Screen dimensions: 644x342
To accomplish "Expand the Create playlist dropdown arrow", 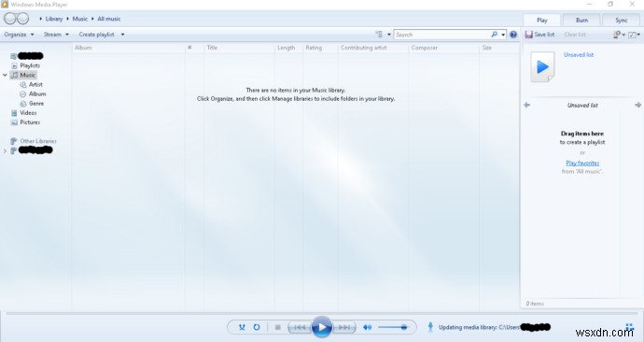I will (122, 35).
